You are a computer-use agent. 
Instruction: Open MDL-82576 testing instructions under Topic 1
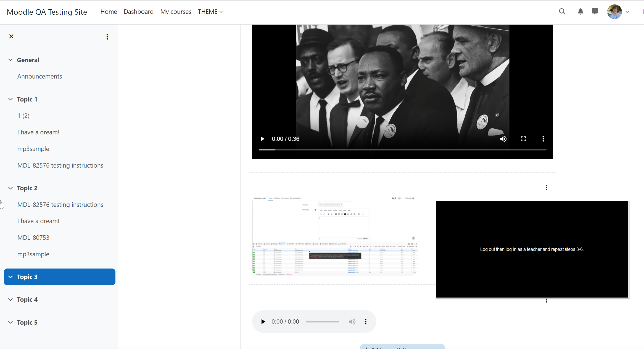(60, 165)
